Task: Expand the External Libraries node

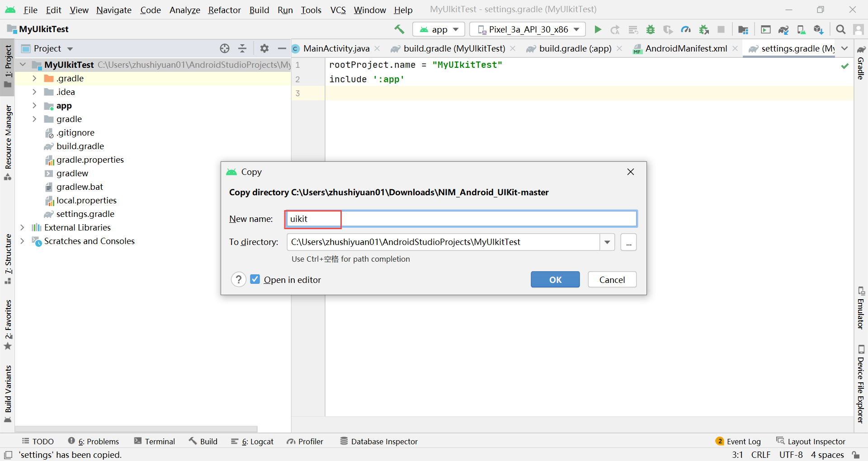Action: click(x=22, y=227)
